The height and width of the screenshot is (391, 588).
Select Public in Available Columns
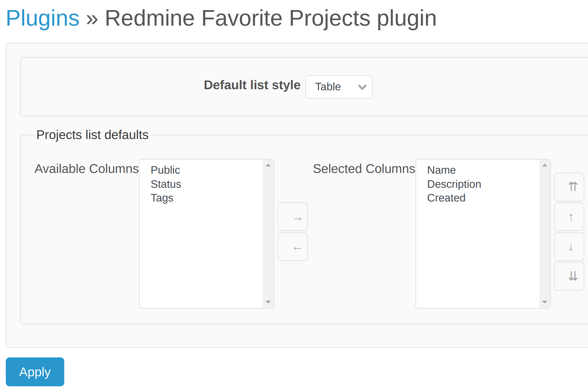point(165,170)
